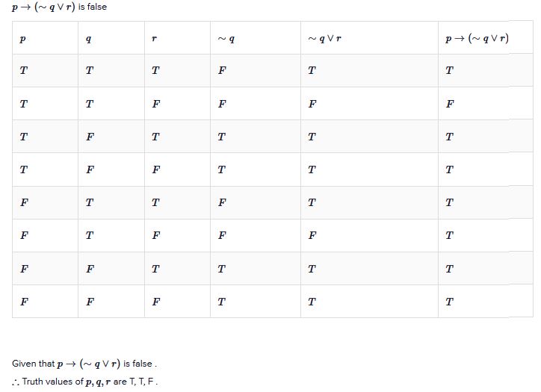Click the "r" column header
541x392 pixels.
coord(155,39)
